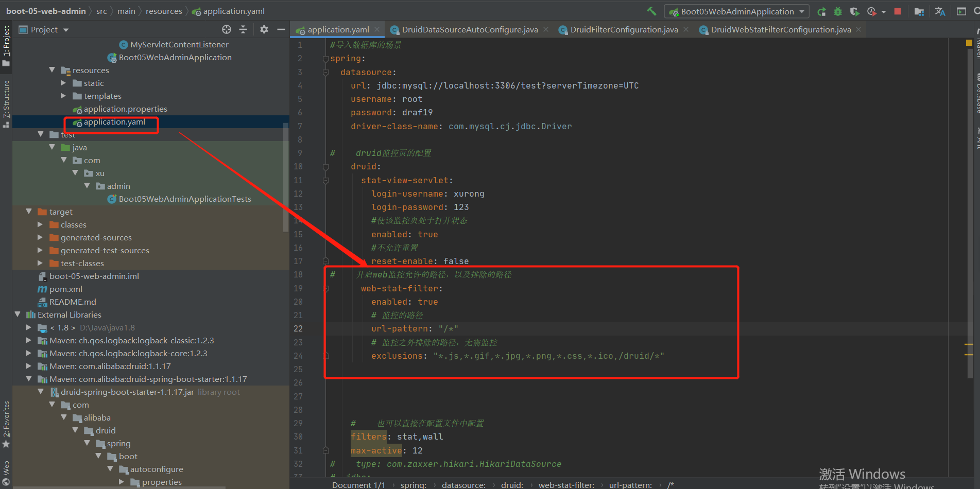This screenshot has width=980, height=489.
Task: Open the Project view selector dropdown
Action: pos(44,30)
